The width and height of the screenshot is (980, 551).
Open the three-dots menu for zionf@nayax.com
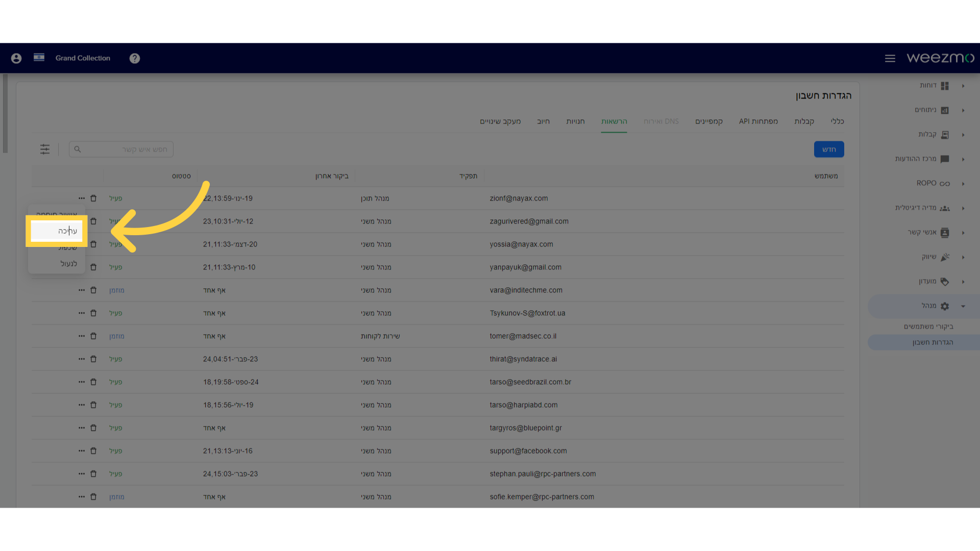click(82, 198)
